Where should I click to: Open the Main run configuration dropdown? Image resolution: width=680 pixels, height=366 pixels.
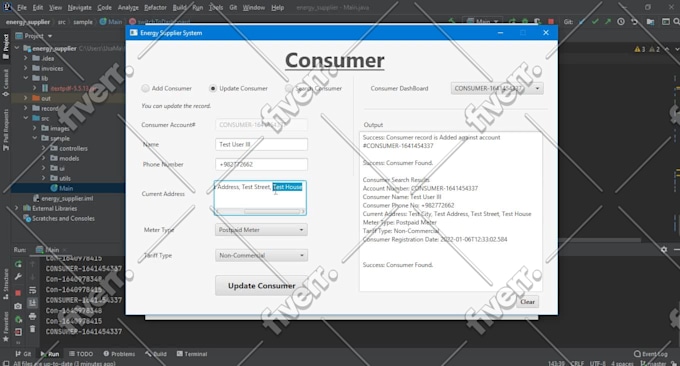483,21
